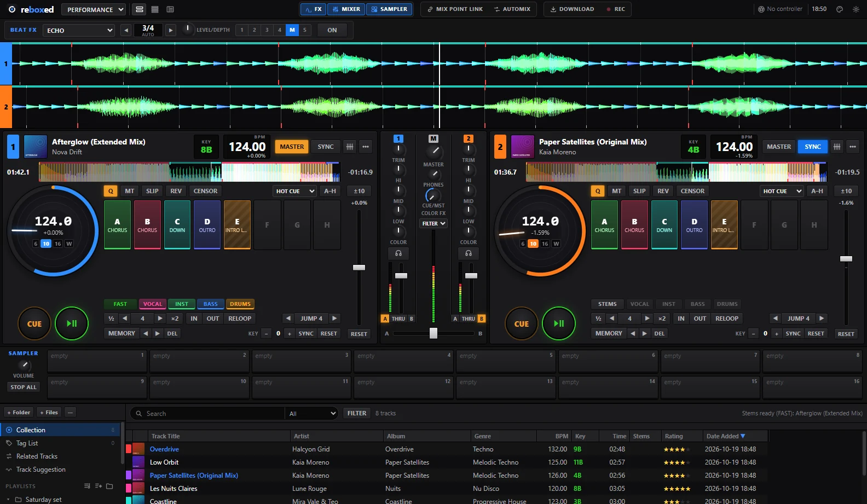Jump forward arrow on deck 1
The height and width of the screenshot is (504, 867).
[334, 318]
